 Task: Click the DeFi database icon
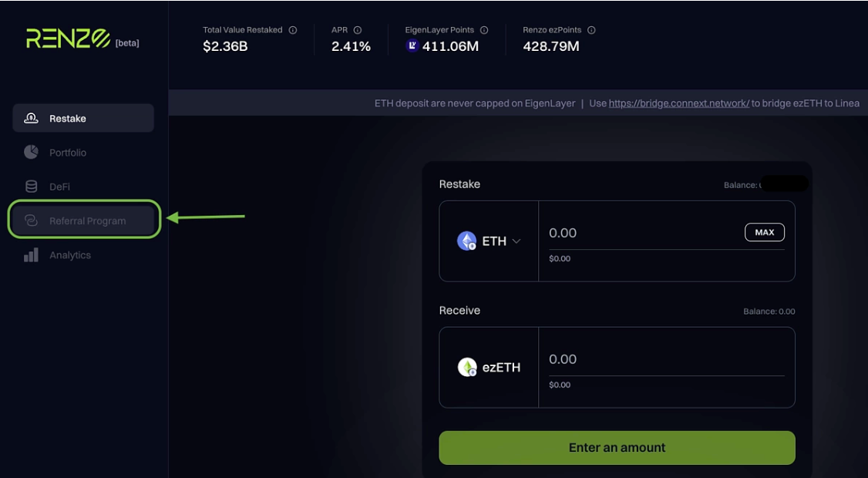coord(31,187)
